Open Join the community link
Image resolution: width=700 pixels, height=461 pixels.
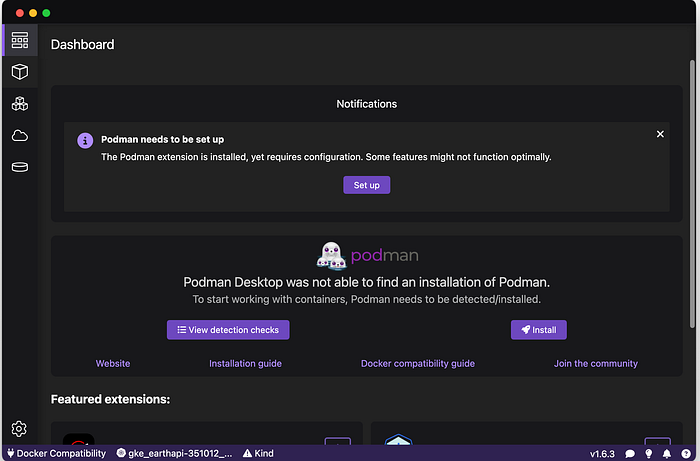[x=596, y=363]
